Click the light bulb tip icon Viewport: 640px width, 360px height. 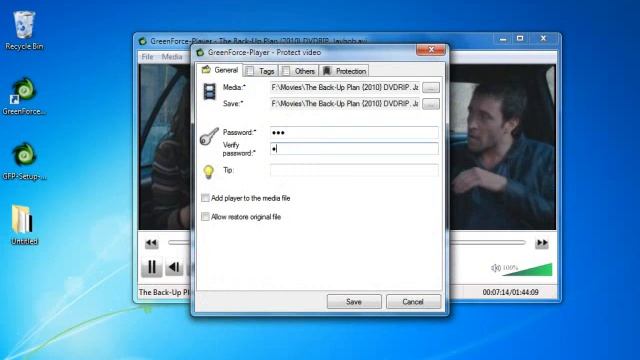click(x=209, y=172)
